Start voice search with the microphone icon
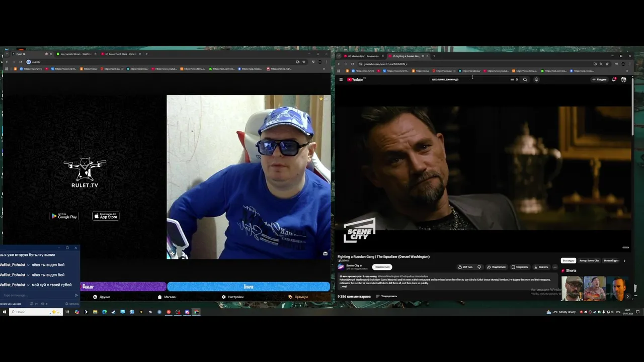This screenshot has width=644, height=362. 536,79
